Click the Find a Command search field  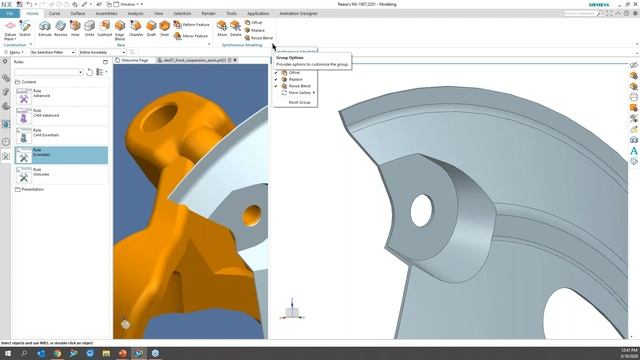tap(580, 13)
